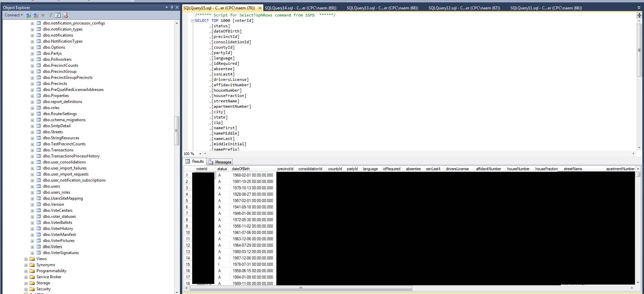
Task: Expand the dbo.Voters table node
Action: (x=32, y=247)
